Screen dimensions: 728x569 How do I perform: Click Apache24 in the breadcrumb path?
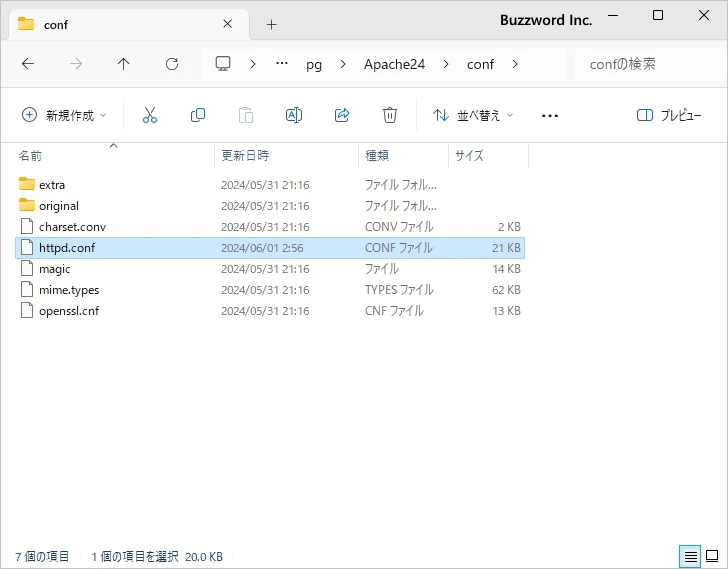coord(394,64)
